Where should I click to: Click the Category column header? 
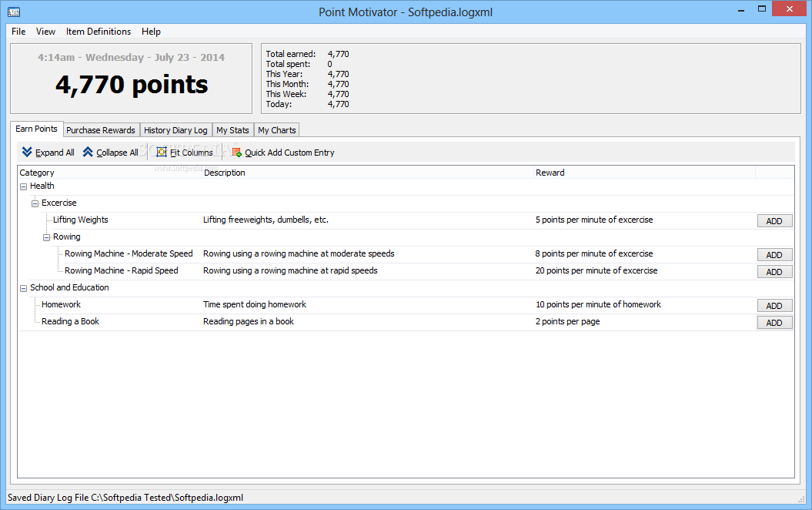click(109, 173)
